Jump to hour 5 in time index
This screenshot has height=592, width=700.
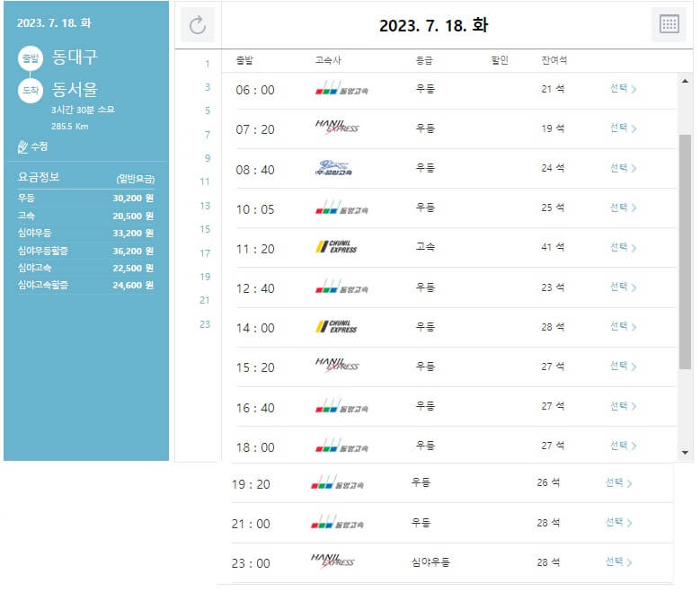click(x=208, y=110)
